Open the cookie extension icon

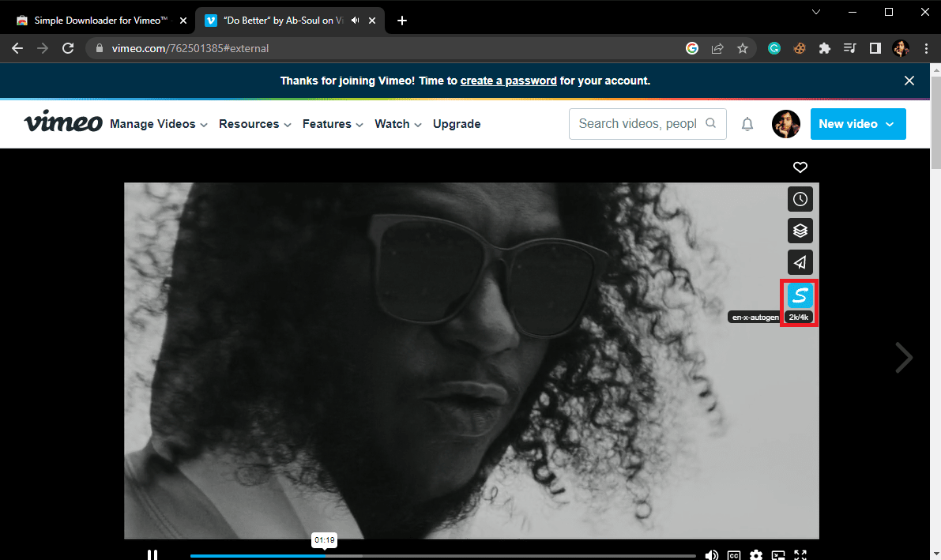[x=800, y=49]
